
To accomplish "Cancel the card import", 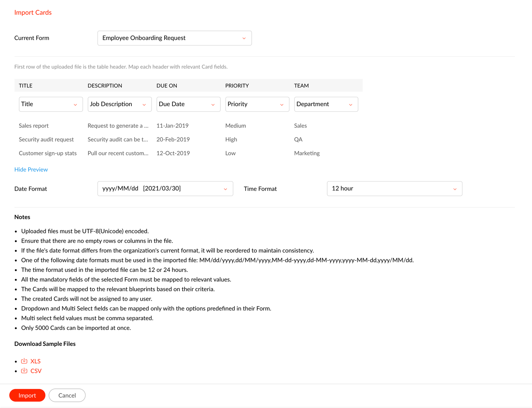I will point(67,396).
